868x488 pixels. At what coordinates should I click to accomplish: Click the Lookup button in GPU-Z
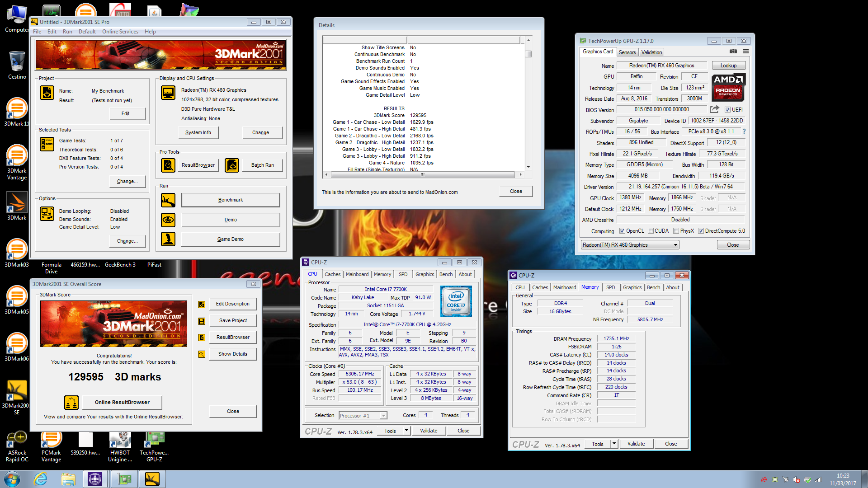tap(728, 66)
